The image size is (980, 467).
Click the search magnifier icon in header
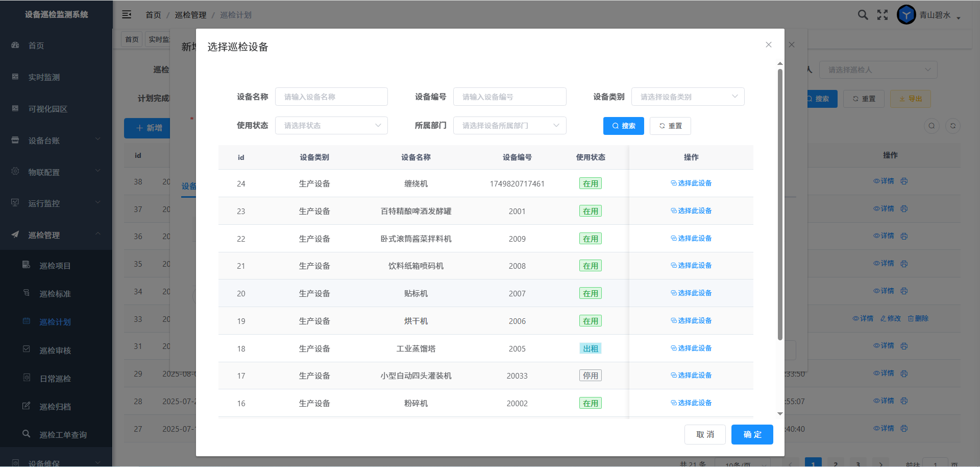863,15
